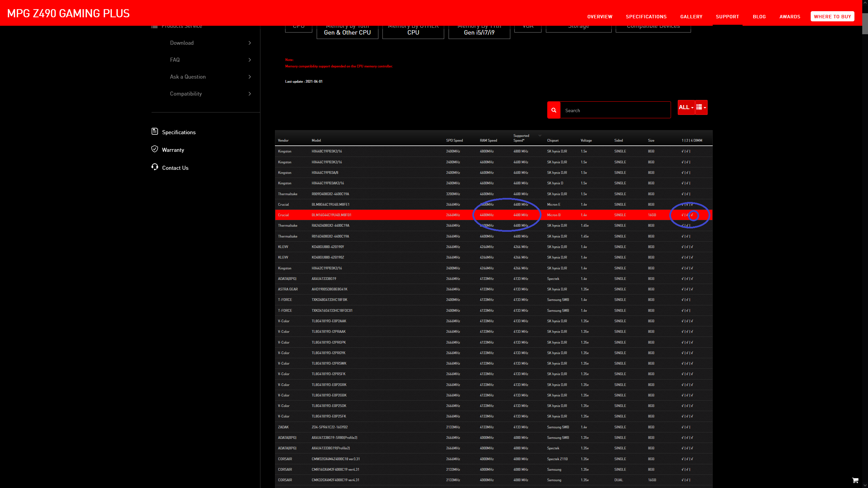Click model BLM8G44C19U4B.M8FE1 cell
Image resolution: width=868 pixels, height=488 pixels.
click(330, 204)
